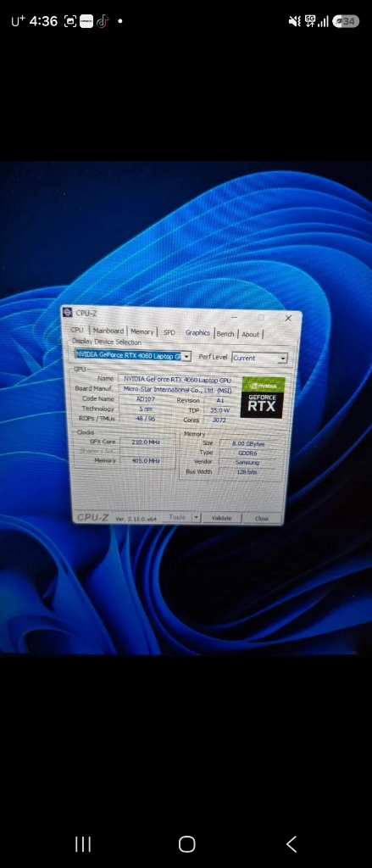Image resolution: width=372 pixels, height=868 pixels.
Task: Click the Validate button
Action: pyautogui.click(x=222, y=518)
